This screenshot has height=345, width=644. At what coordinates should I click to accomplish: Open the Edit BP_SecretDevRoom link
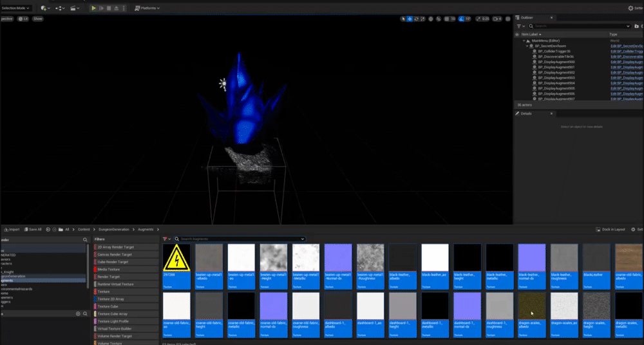627,46
